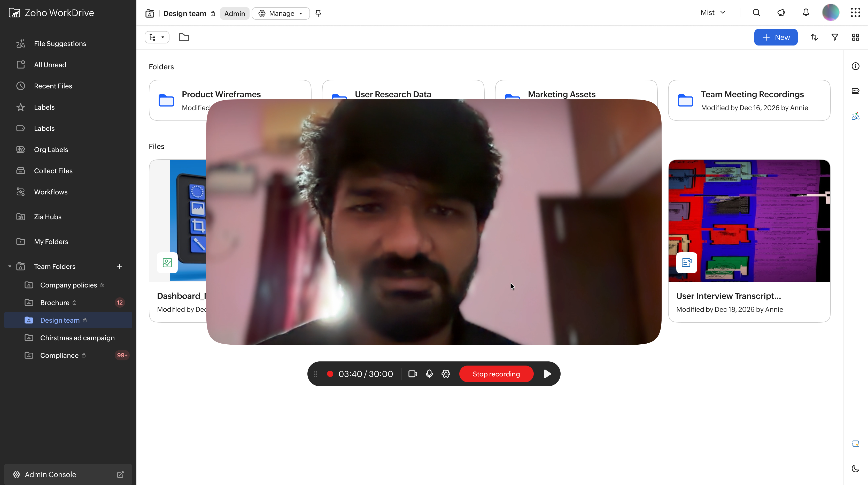Screen dimensions: 868x485
Task: Pin the Design team folder
Action: point(318,13)
